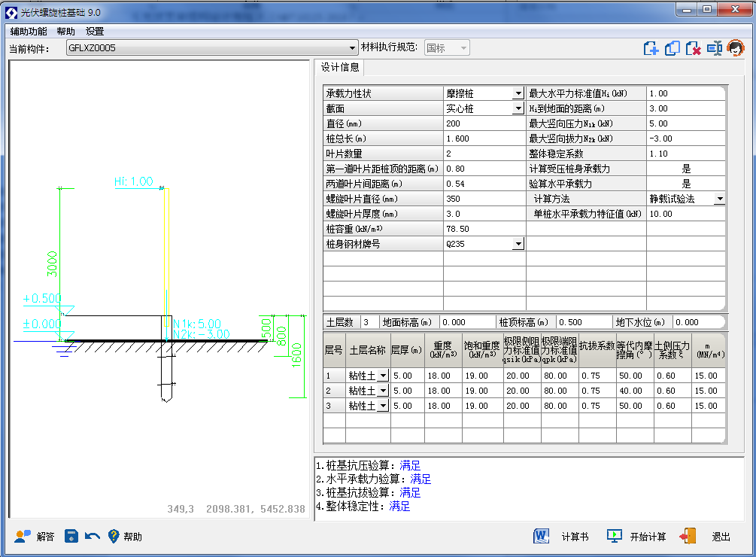This screenshot has height=557, width=756.
Task: Open the 解答 Q&A button
Action: click(x=35, y=536)
